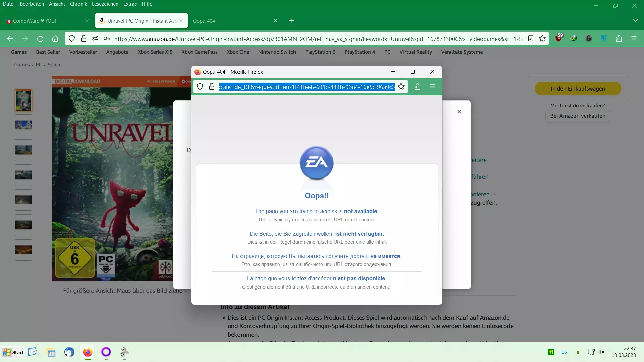This screenshot has width=644, height=362.
Task: Open the Vorbesteller nav link
Action: pyautogui.click(x=83, y=52)
